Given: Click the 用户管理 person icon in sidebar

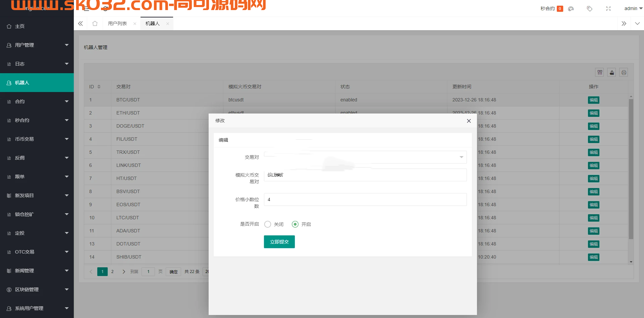Looking at the screenshot, I should pyautogui.click(x=9, y=45).
